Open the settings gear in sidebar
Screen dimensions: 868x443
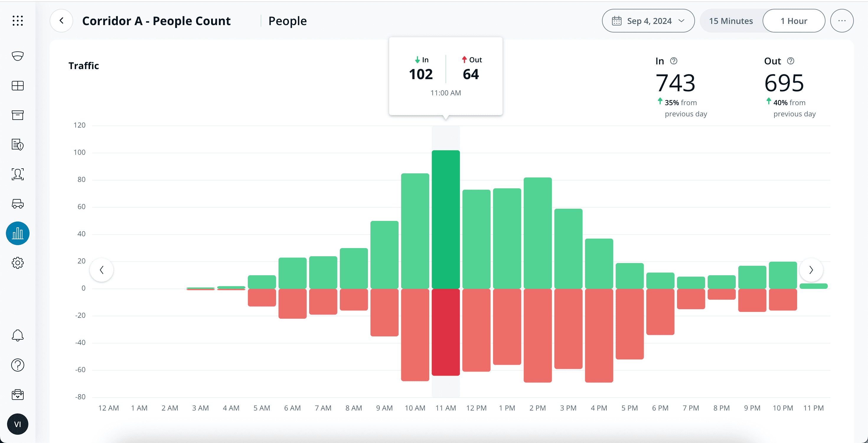coord(17,263)
